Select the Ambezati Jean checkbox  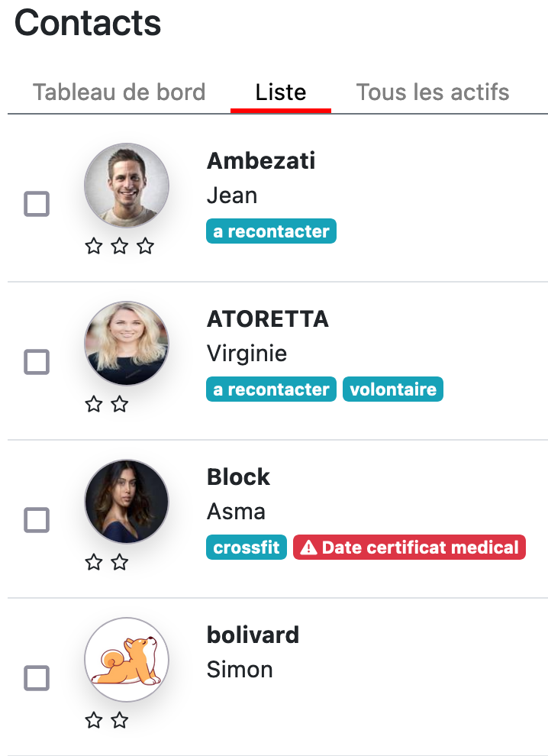(x=37, y=204)
